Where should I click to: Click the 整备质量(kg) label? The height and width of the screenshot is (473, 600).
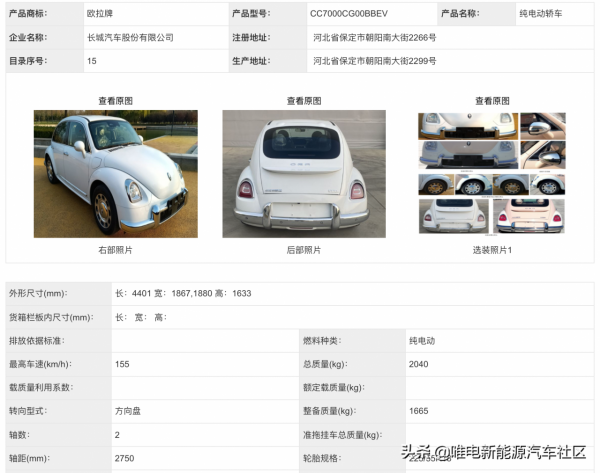click(329, 411)
